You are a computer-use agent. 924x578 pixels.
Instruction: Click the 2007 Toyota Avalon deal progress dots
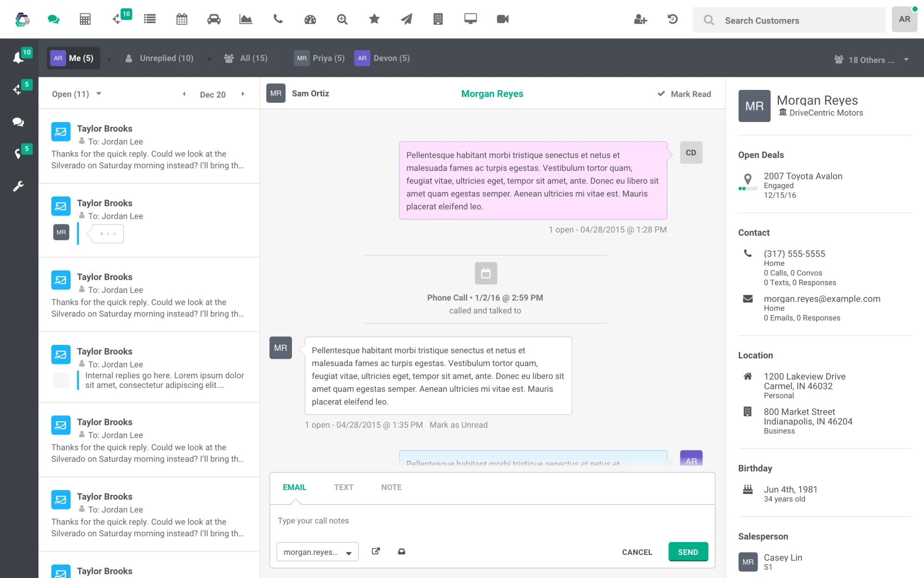[x=748, y=189]
